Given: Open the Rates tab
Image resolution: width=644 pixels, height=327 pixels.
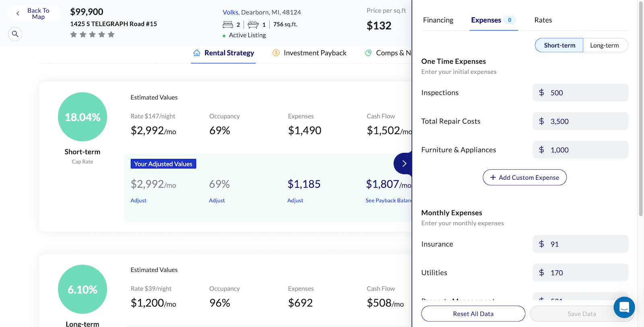Looking at the screenshot, I should [543, 20].
